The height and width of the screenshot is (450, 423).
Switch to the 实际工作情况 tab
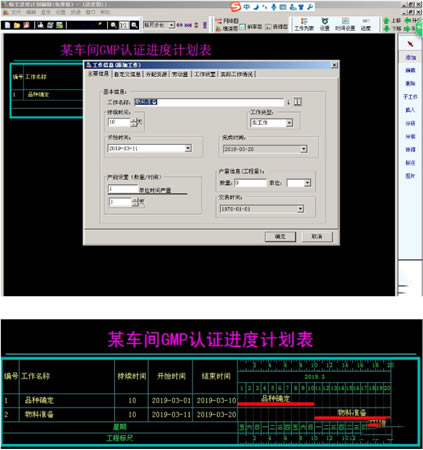237,74
